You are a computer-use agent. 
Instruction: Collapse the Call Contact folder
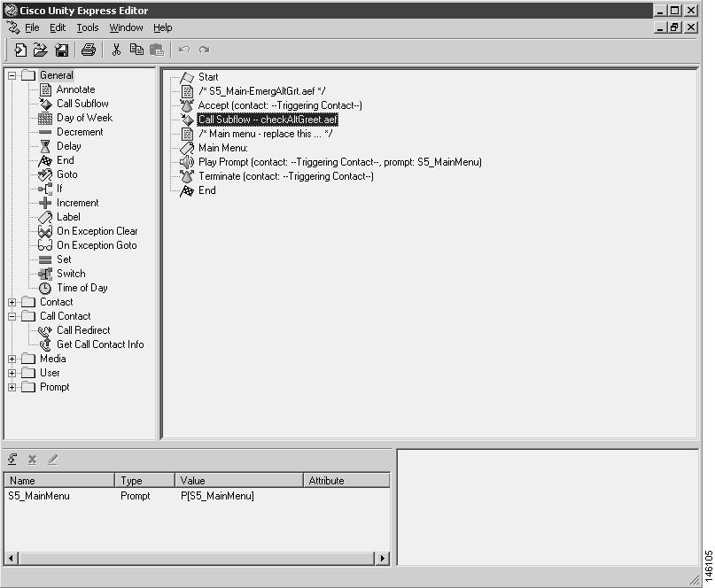[12, 316]
